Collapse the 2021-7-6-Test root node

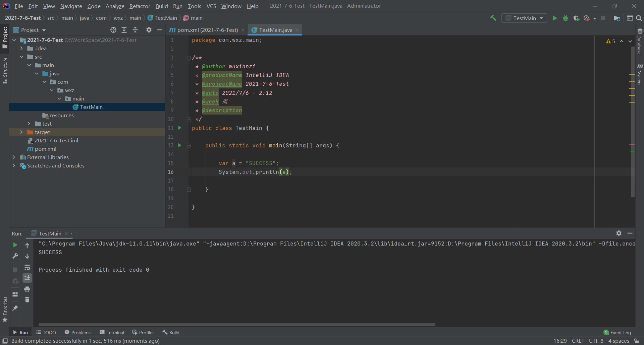click(14, 40)
